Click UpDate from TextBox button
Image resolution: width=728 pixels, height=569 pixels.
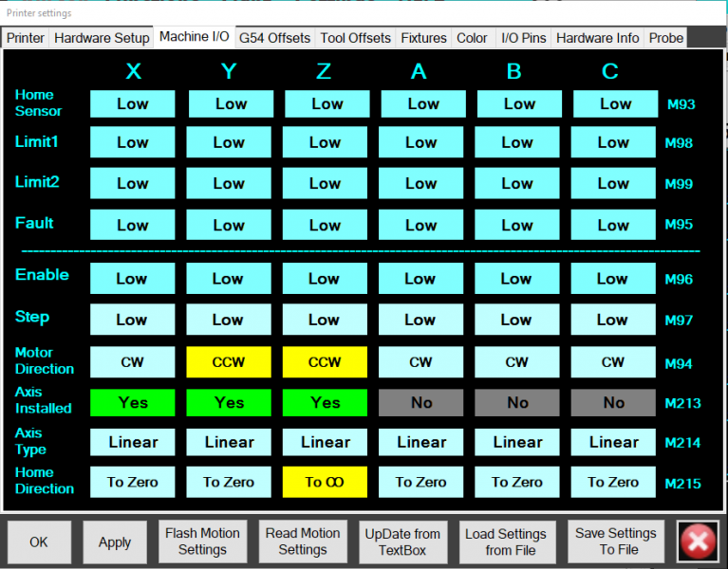pos(402,541)
